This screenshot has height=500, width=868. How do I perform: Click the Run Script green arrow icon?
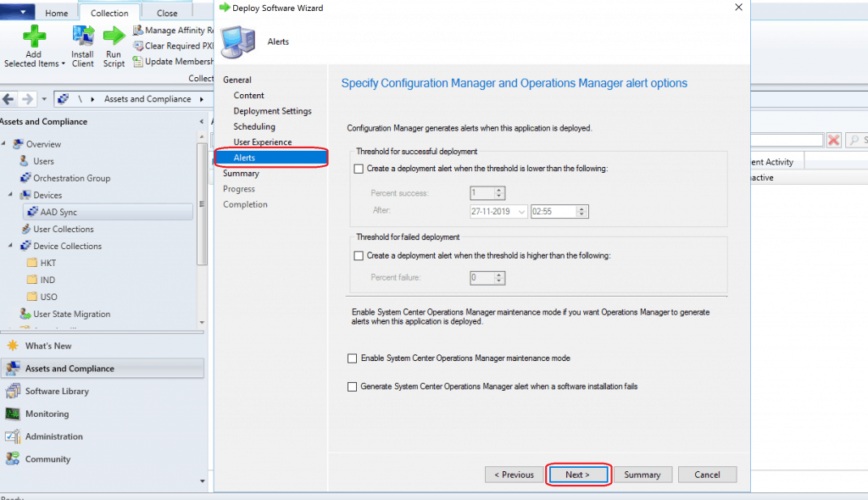point(114,36)
